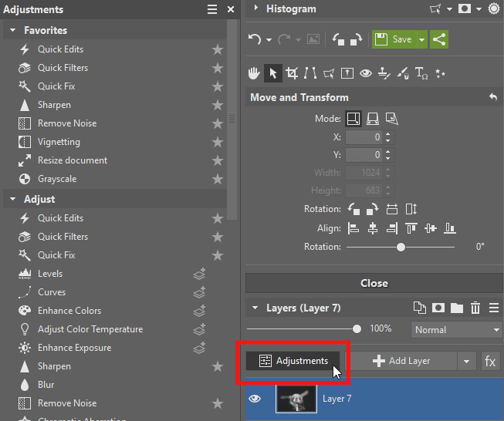The image size is (504, 421).
Task: Open Levels adjustment
Action: tap(50, 274)
